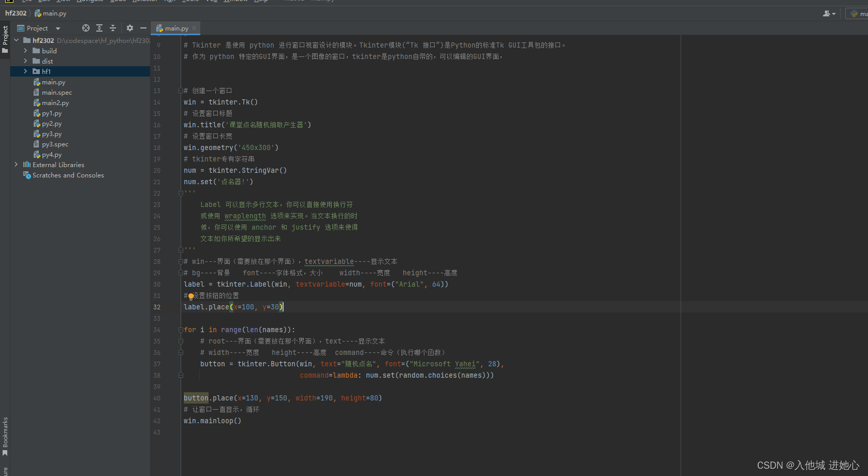
Task: Click the Collapse All icon in Project toolbar
Action: [112, 28]
